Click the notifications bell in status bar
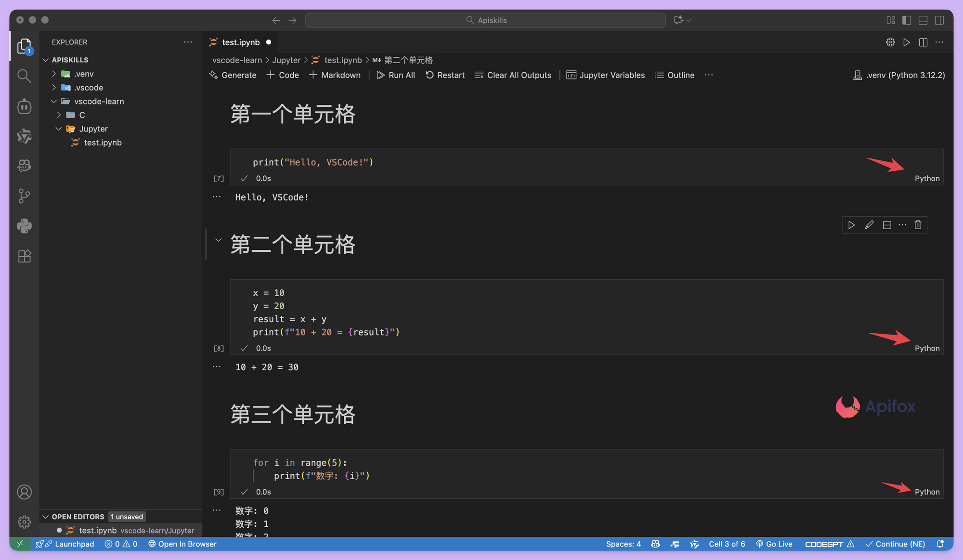 point(939,544)
